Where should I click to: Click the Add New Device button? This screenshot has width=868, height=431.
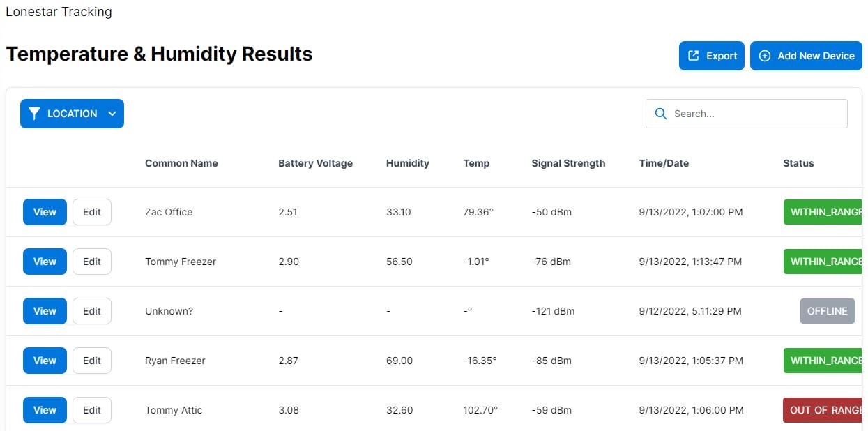(x=806, y=56)
